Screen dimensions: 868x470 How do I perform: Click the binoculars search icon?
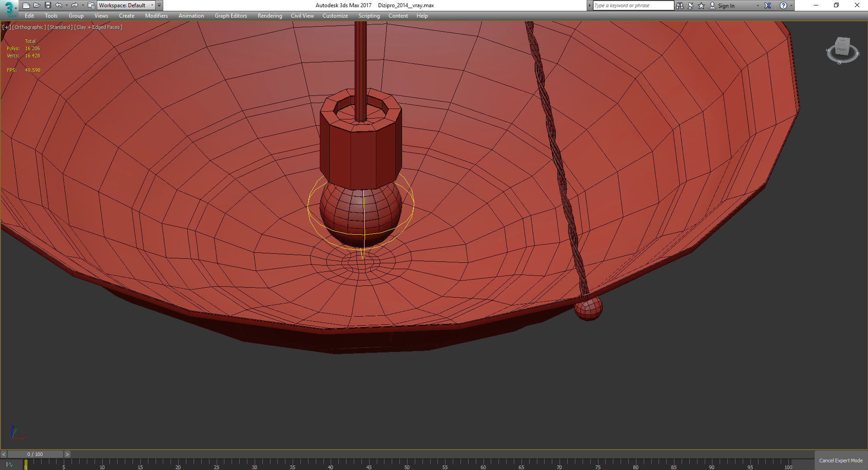(x=679, y=5)
